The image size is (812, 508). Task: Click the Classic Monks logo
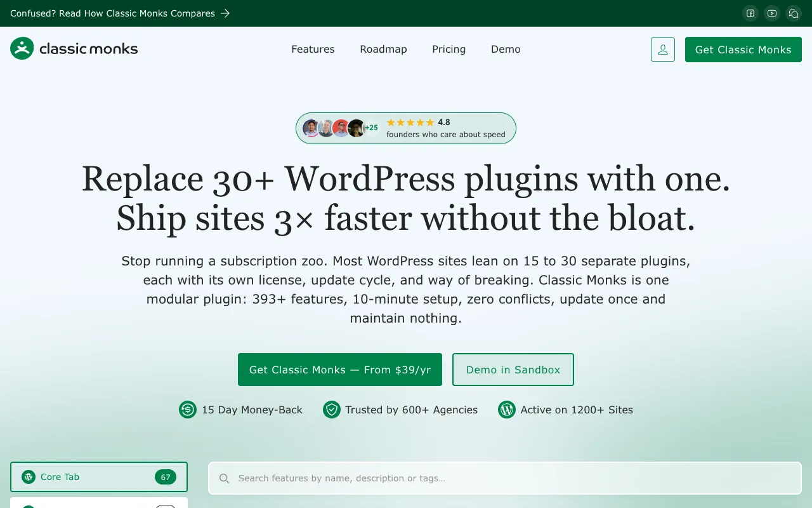pyautogui.click(x=74, y=49)
